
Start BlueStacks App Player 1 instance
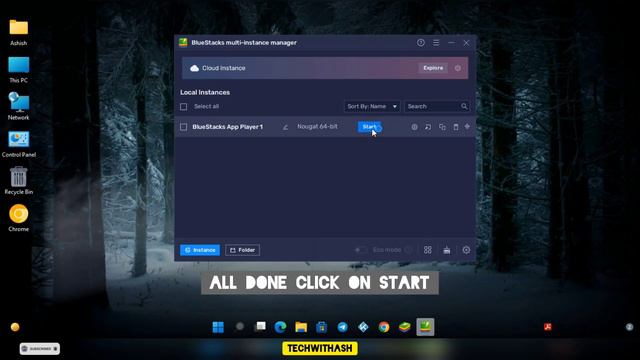369,127
